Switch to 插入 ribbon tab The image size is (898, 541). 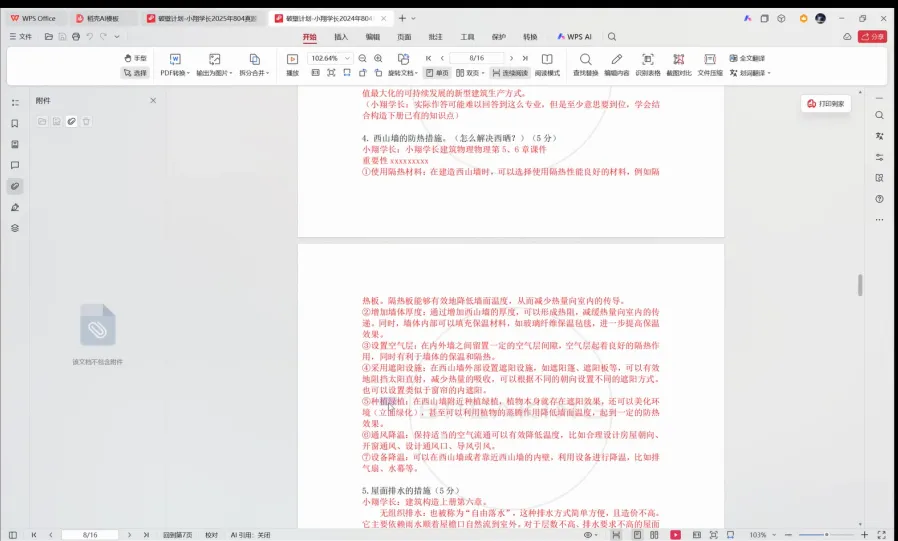tap(341, 37)
